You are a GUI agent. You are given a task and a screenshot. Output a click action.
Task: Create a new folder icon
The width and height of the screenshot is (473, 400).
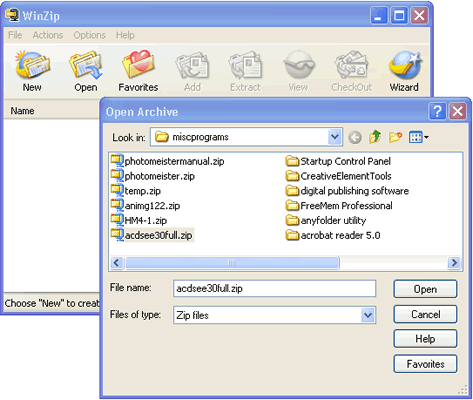395,137
